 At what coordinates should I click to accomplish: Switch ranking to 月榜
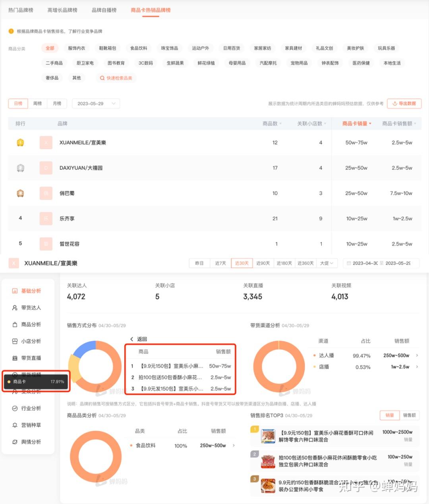pos(57,103)
